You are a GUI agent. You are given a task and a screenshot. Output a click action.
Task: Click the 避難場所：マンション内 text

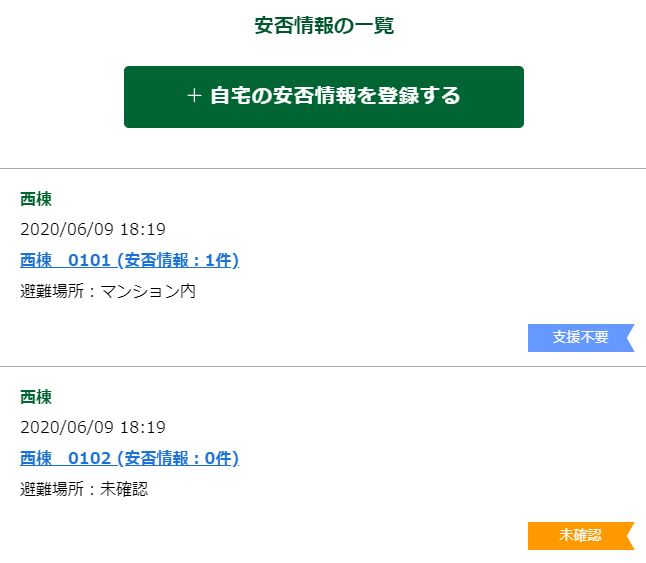tap(108, 292)
